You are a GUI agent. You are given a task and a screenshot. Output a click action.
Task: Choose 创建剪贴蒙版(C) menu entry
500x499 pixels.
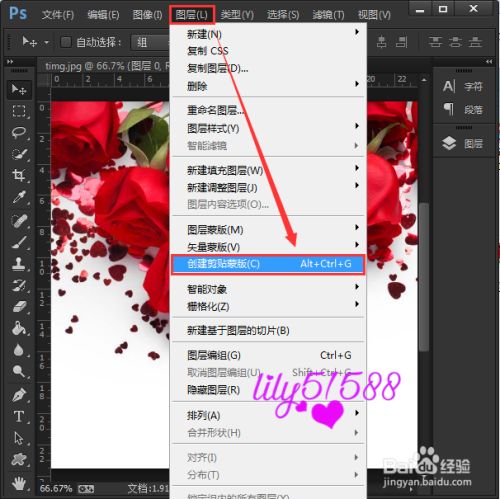(268, 264)
